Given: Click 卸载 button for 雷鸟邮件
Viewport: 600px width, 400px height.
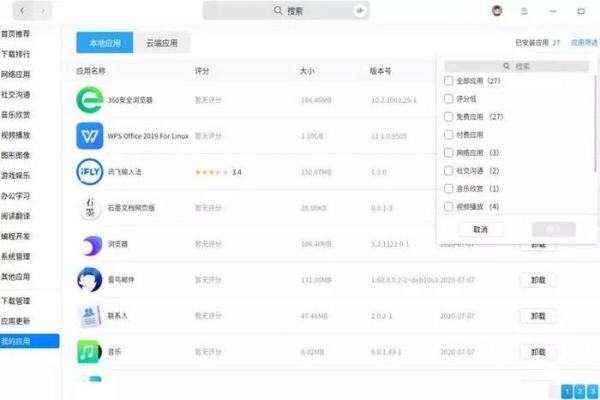Looking at the screenshot, I should click(x=538, y=281).
